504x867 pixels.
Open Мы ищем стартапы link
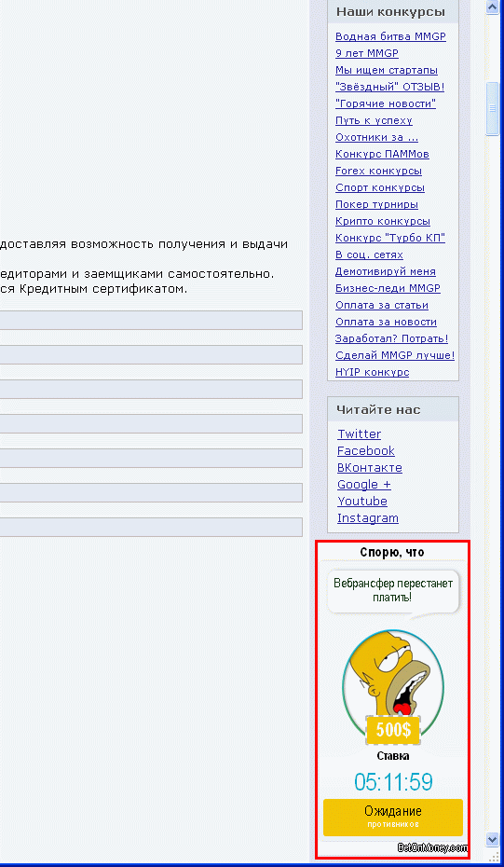click(x=387, y=70)
